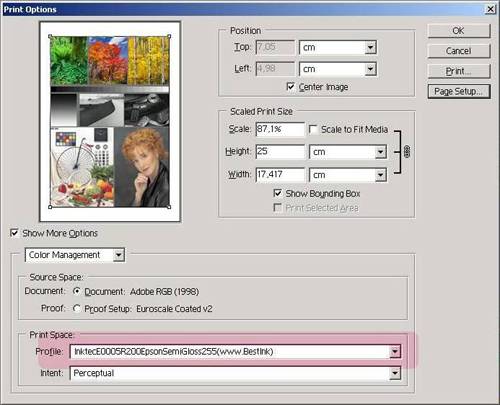Open the Top position units dropdown
The width and height of the screenshot is (500, 405).
click(338, 47)
